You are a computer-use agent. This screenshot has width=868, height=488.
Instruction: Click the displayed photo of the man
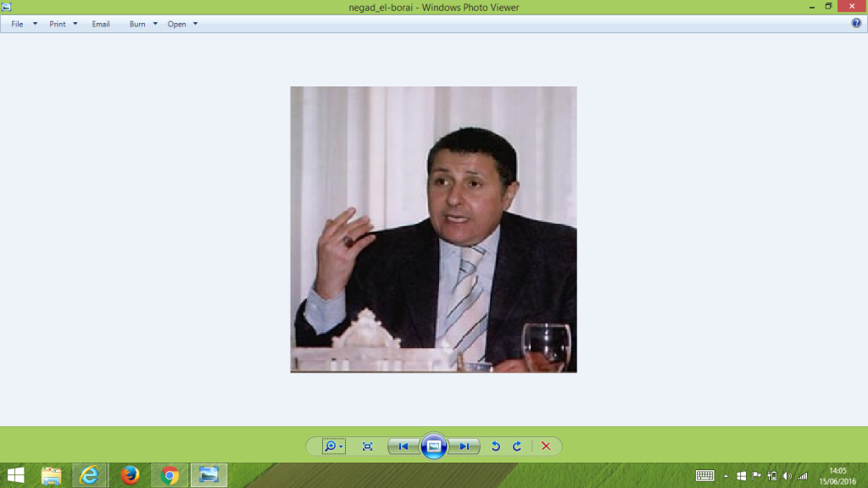tap(433, 229)
